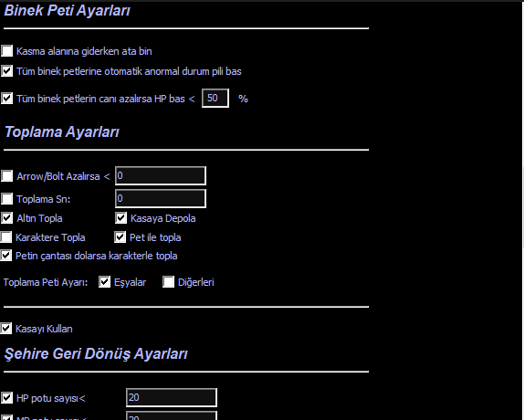
Task: Click the HP percentage field showing 50
Action: click(215, 99)
